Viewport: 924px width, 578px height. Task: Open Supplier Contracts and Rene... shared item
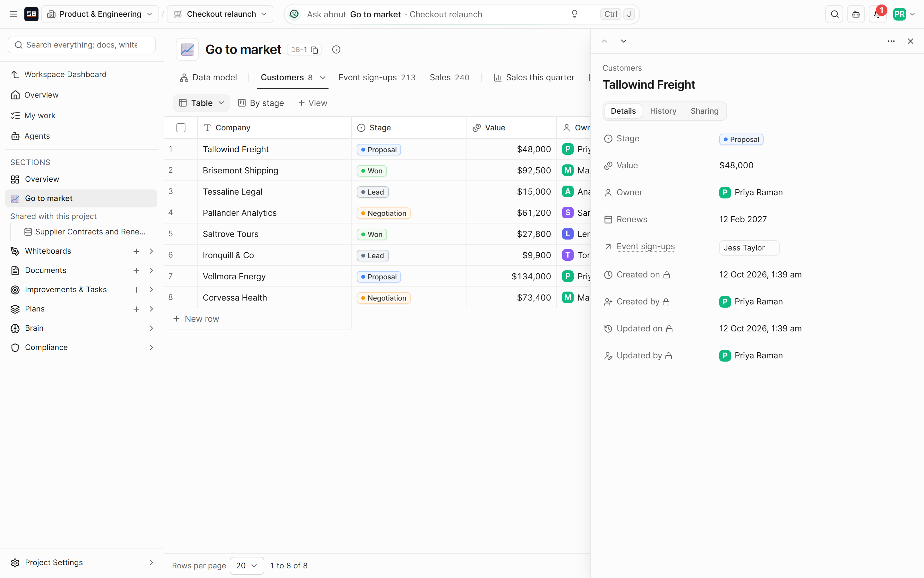tap(85, 232)
